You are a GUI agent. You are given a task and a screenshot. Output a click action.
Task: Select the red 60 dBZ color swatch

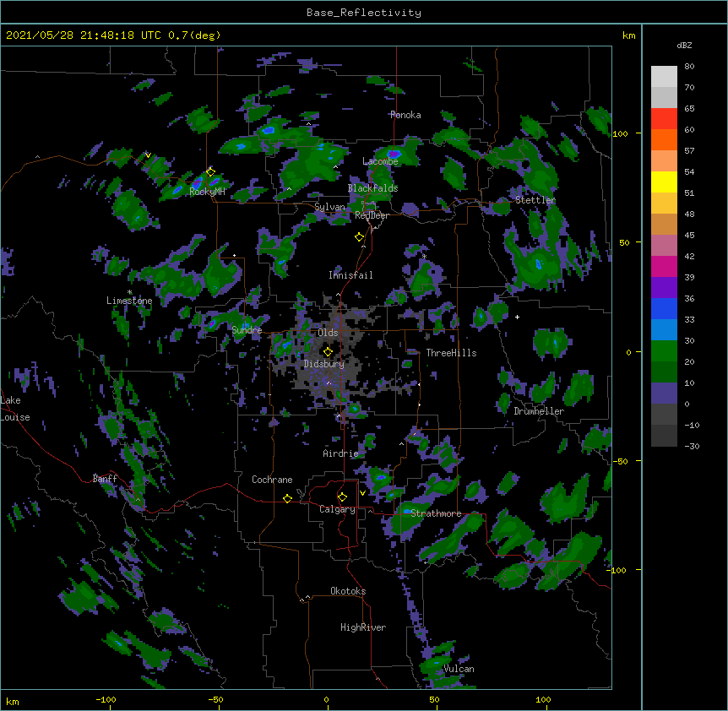click(x=664, y=119)
